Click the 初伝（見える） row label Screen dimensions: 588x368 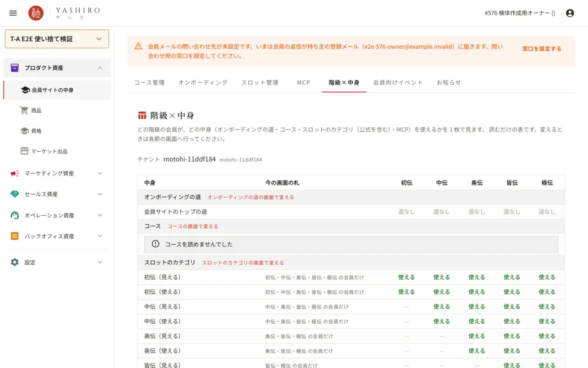[162, 277]
